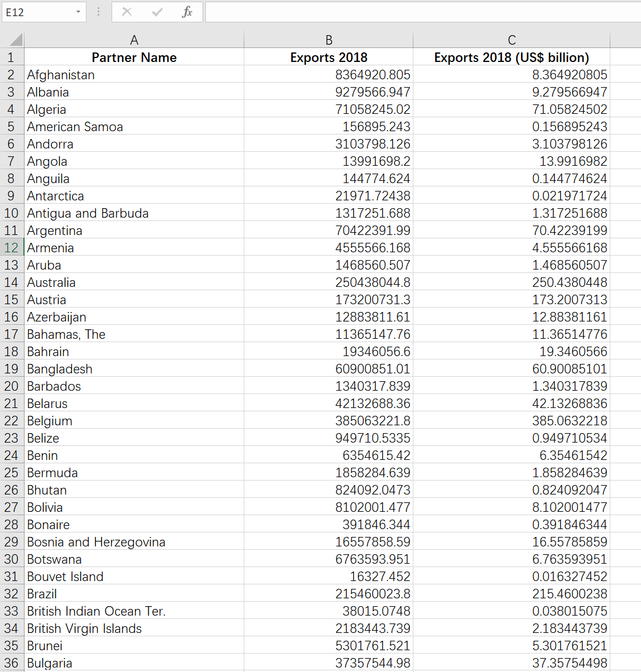641x672 pixels.
Task: Click the 'Exports 2018' header cell
Action: 329,57
